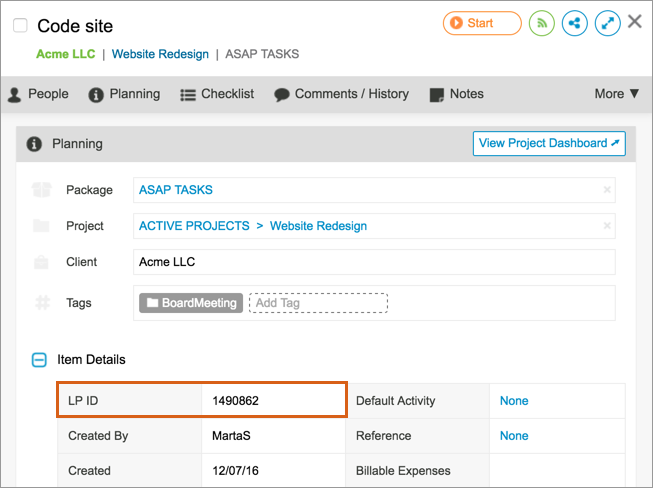The width and height of the screenshot is (653, 488).
Task: Click the expand to fullscreen icon
Action: 607,23
